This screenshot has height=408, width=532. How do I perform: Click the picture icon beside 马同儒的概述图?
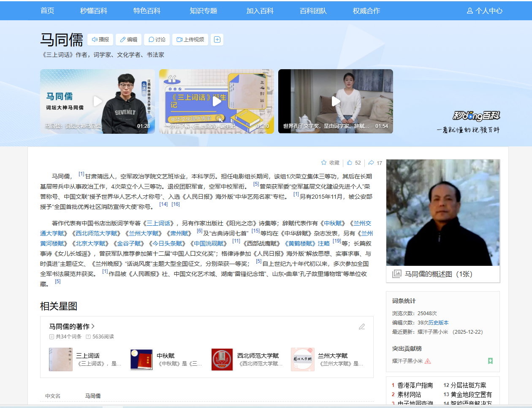[x=397, y=274]
